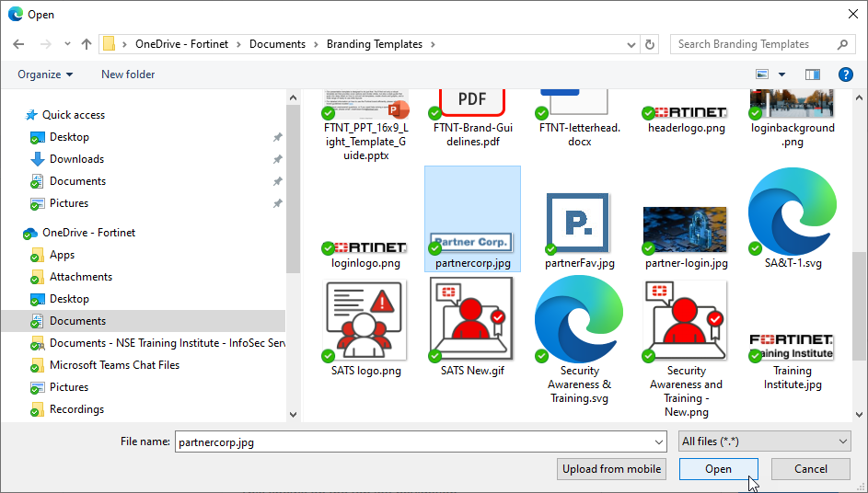868x493 pixels.
Task: Select Training Institute.jpg file
Action: tap(793, 361)
